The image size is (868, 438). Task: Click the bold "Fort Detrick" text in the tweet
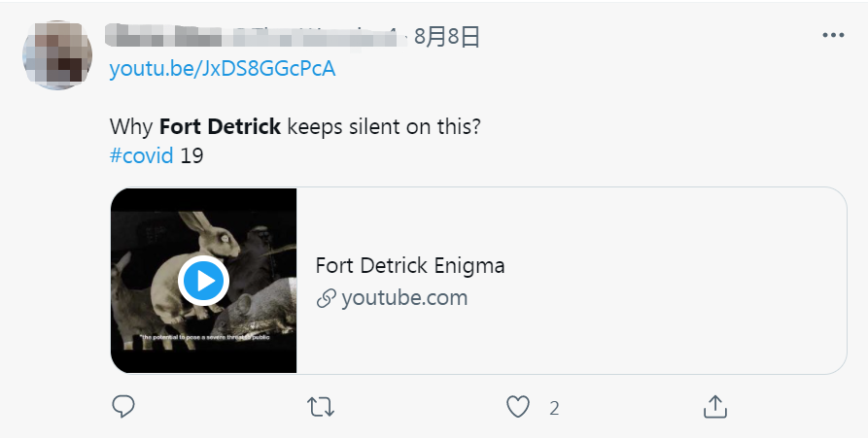click(x=220, y=127)
